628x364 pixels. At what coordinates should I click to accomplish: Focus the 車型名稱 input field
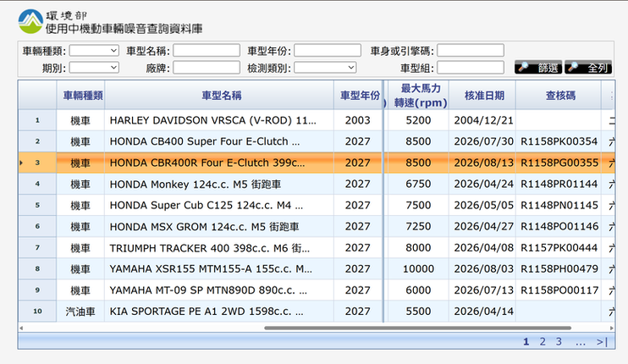(207, 51)
